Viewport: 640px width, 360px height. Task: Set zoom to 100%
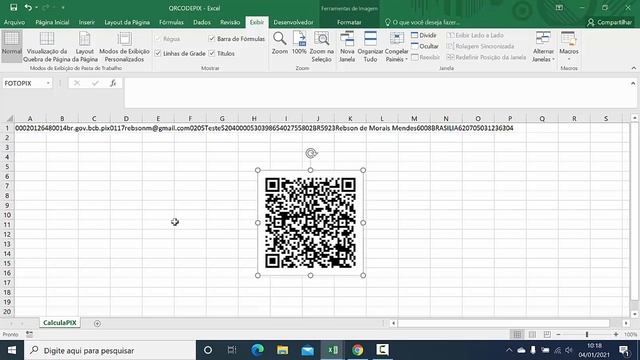(299, 43)
